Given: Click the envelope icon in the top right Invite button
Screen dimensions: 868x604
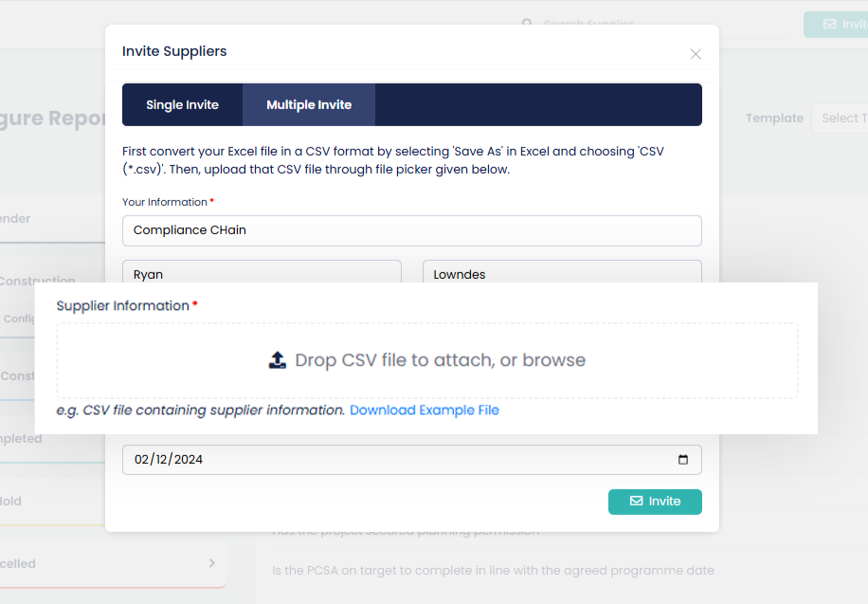Looking at the screenshot, I should [829, 24].
